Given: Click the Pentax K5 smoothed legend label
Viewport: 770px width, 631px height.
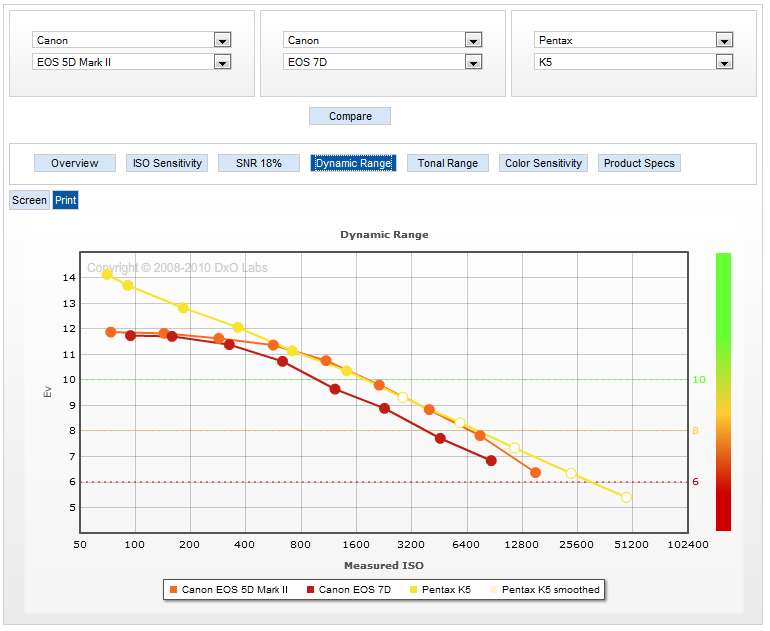Looking at the screenshot, I should click(x=550, y=590).
